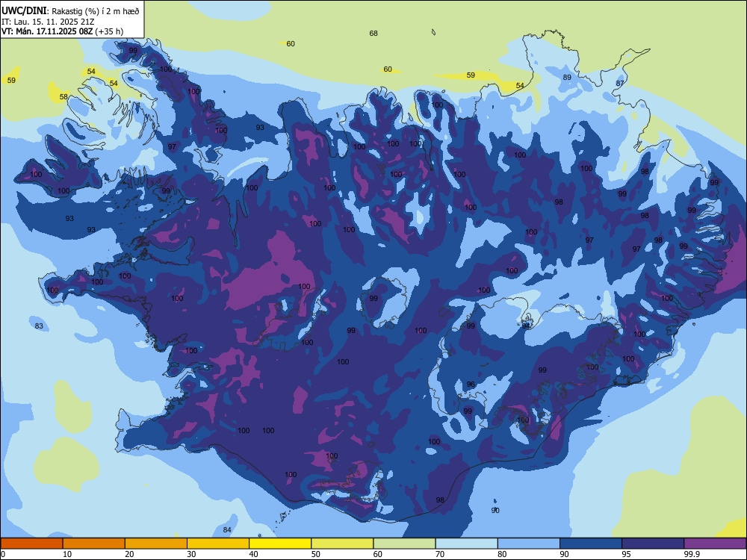
Task: Pick the amber 20–30 legend swatch
Action: pos(156,544)
